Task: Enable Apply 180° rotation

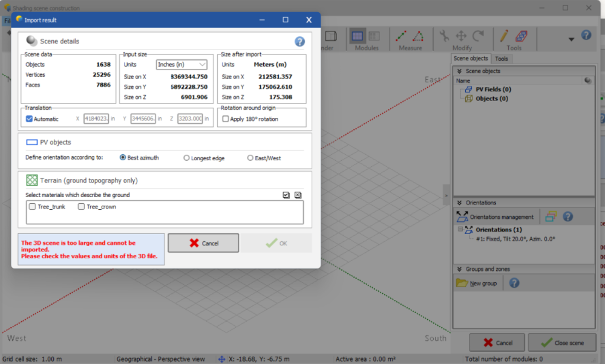Action: click(226, 119)
